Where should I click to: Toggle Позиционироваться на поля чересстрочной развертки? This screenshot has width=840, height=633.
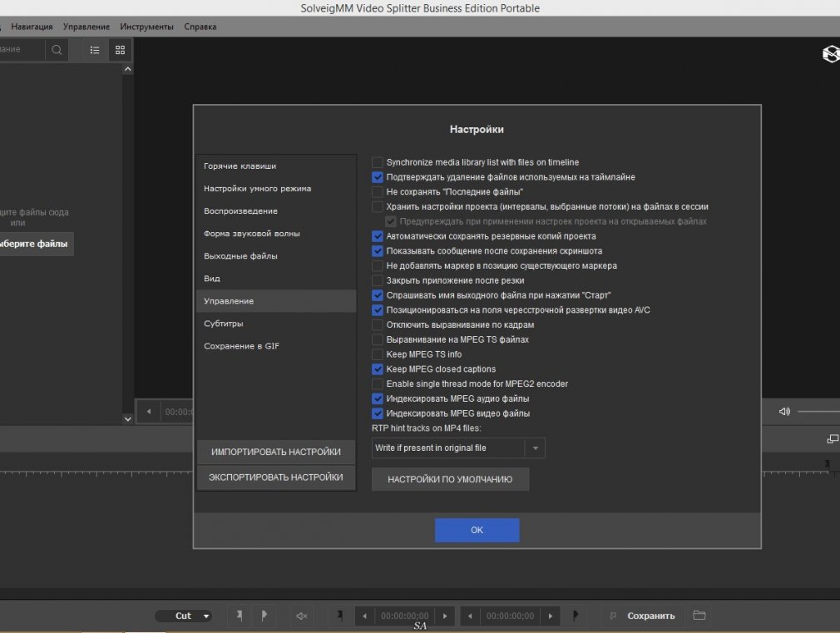[x=377, y=309]
